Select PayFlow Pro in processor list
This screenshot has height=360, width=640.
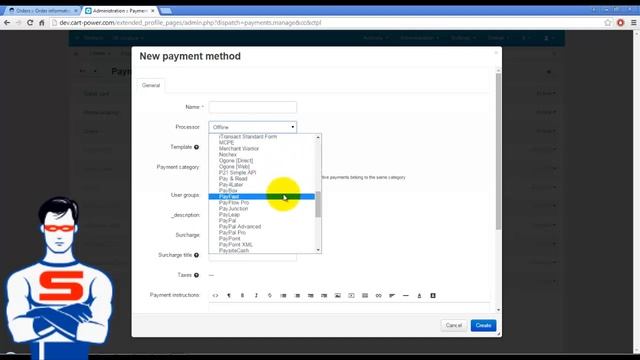(234, 203)
